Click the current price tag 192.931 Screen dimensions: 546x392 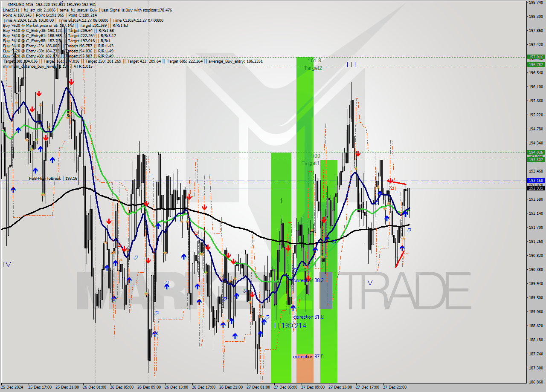536,188
